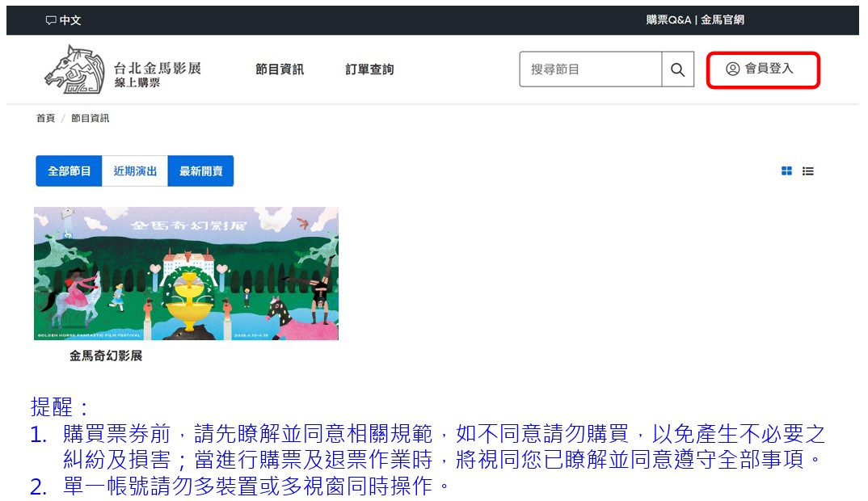The height and width of the screenshot is (501, 868).
Task: Click 節目資訊 in the breadcrumb trail
Action: tap(90, 118)
